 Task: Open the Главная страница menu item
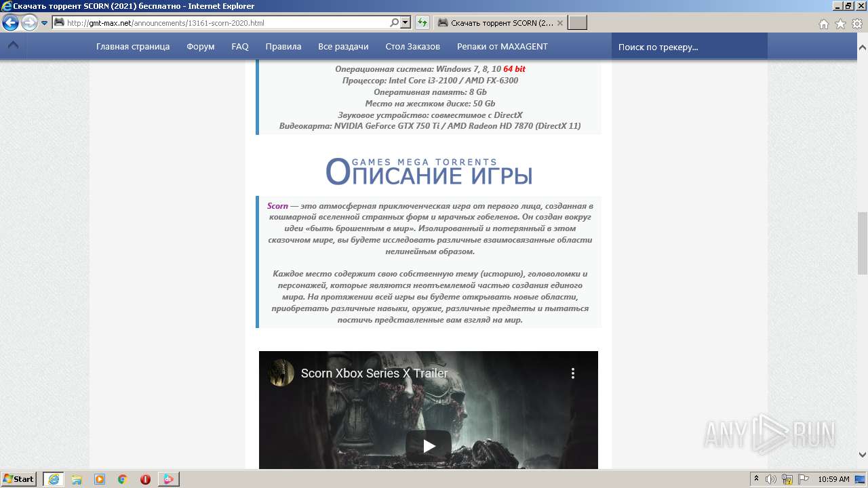click(133, 47)
